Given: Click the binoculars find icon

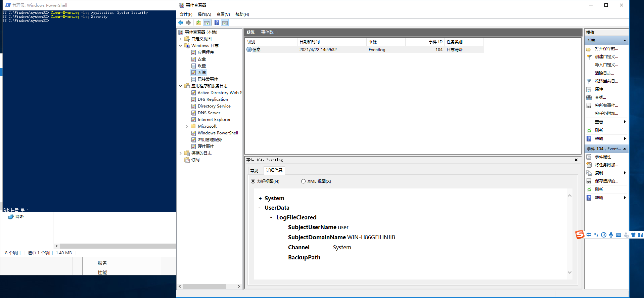Looking at the screenshot, I should pyautogui.click(x=589, y=97).
